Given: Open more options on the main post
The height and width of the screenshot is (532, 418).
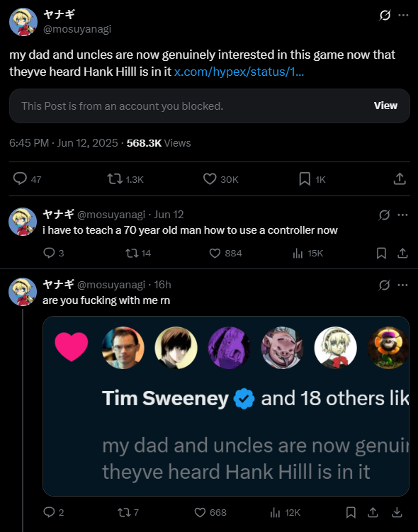Looking at the screenshot, I should point(403,16).
